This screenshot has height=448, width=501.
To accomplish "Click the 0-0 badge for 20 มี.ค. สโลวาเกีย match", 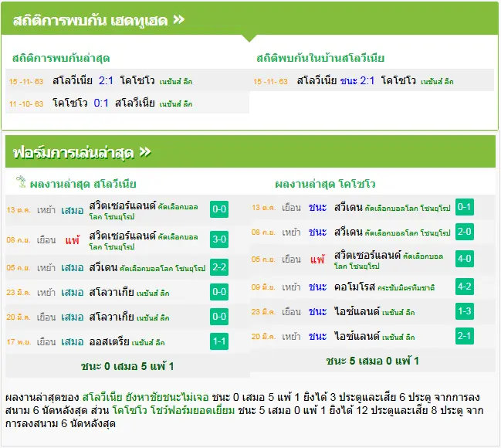I will pos(219,317).
